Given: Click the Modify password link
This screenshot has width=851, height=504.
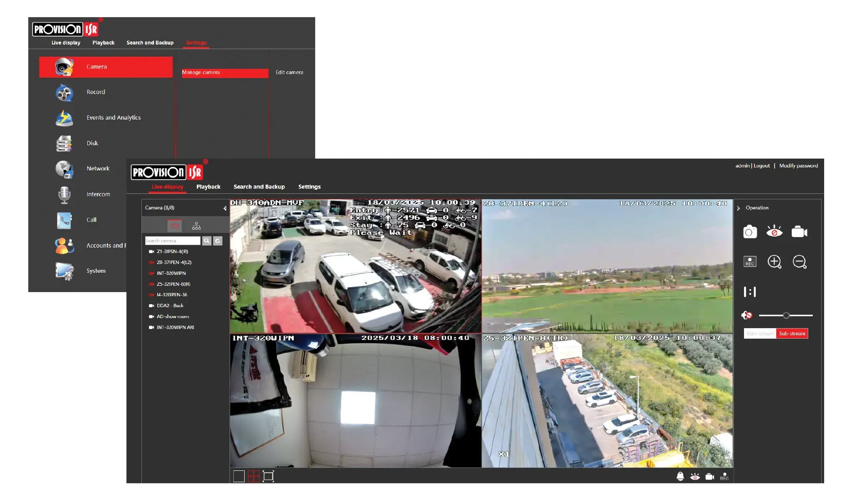Looking at the screenshot, I should 799,166.
